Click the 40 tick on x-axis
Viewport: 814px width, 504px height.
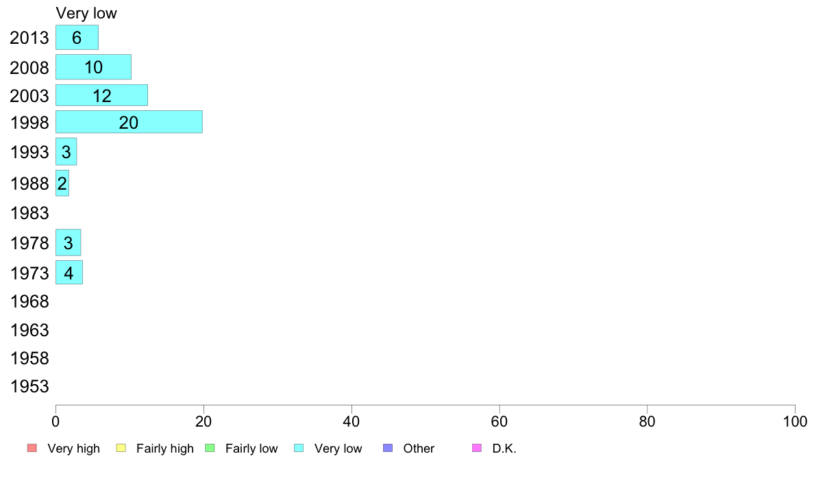point(351,421)
